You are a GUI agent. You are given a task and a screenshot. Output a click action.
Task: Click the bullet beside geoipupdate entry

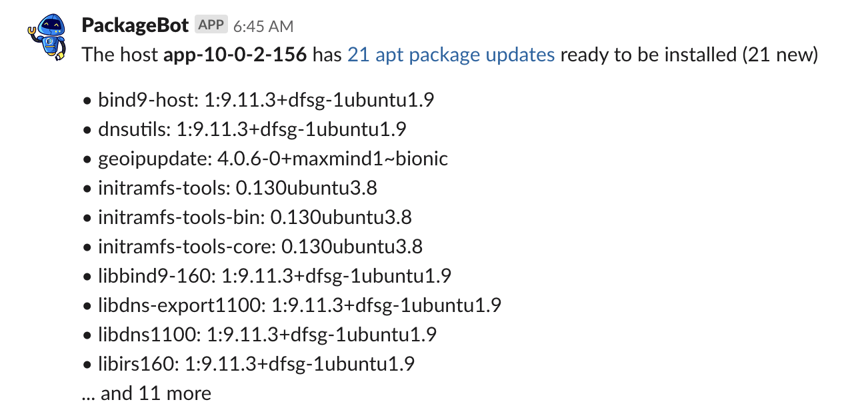point(86,159)
